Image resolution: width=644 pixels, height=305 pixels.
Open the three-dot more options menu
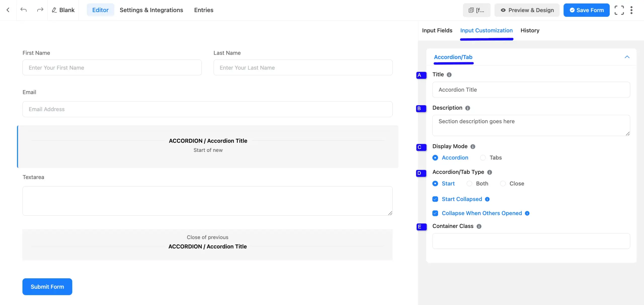(x=631, y=10)
